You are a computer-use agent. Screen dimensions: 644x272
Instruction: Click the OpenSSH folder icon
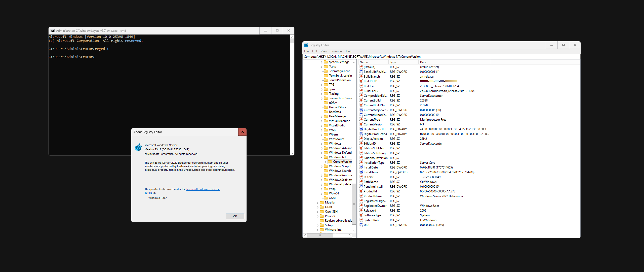[x=322, y=212]
